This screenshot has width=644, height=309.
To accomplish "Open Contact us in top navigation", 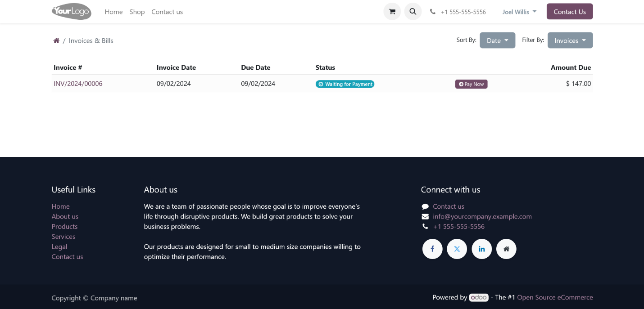I will coord(167,12).
